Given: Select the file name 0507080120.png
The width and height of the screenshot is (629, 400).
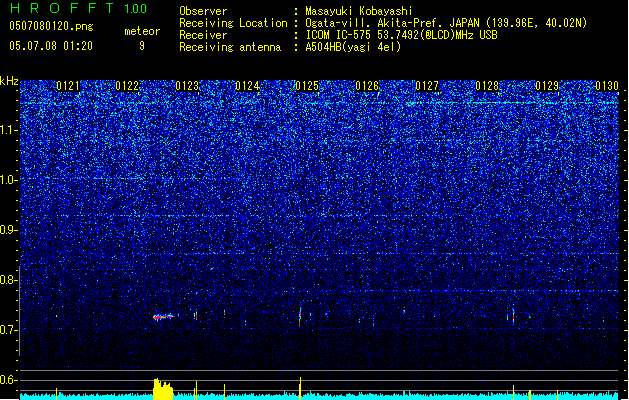Looking at the screenshot, I should [x=51, y=27].
